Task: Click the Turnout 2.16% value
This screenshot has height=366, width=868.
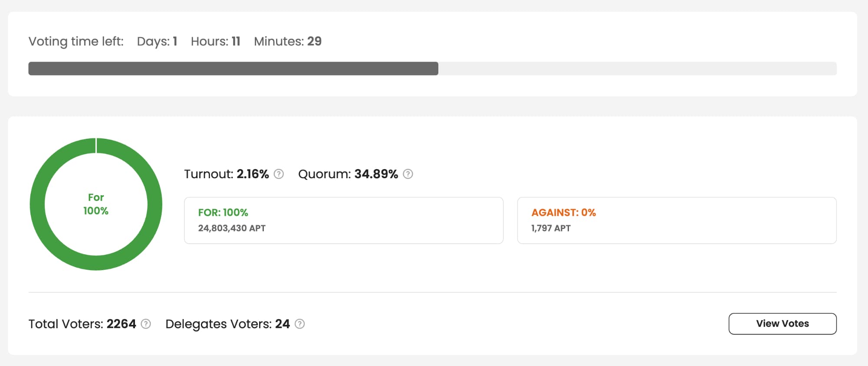Action: point(253,174)
